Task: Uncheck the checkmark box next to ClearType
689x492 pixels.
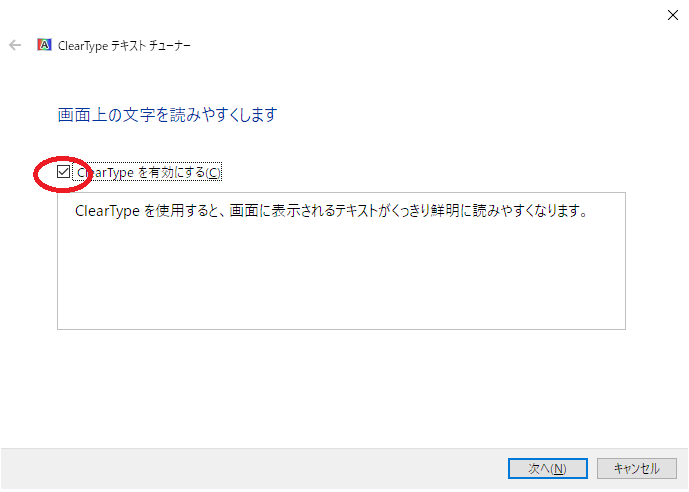Action: pos(63,172)
